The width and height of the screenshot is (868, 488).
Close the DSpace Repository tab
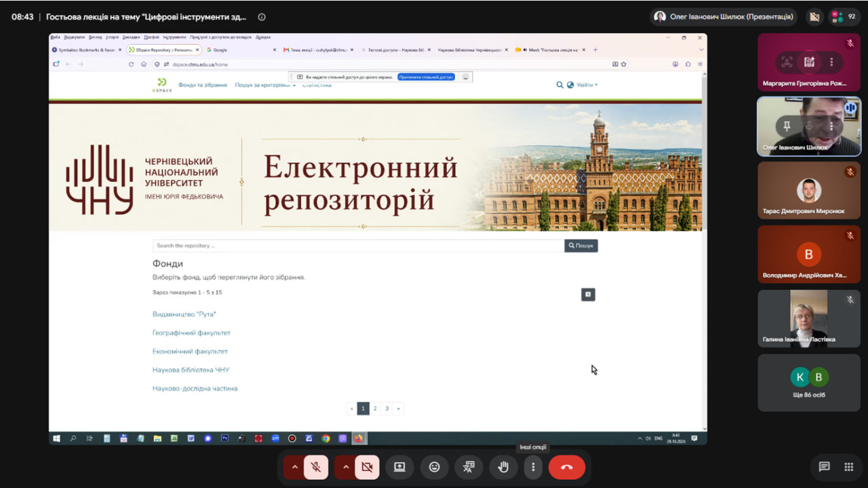click(x=197, y=50)
